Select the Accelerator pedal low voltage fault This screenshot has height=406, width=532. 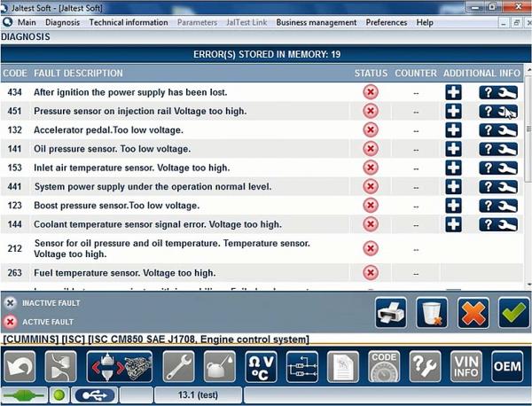[x=108, y=130]
